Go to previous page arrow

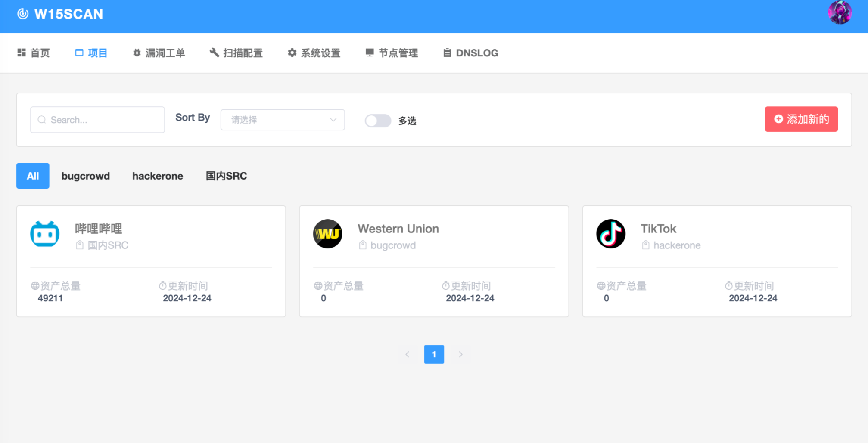[407, 354]
